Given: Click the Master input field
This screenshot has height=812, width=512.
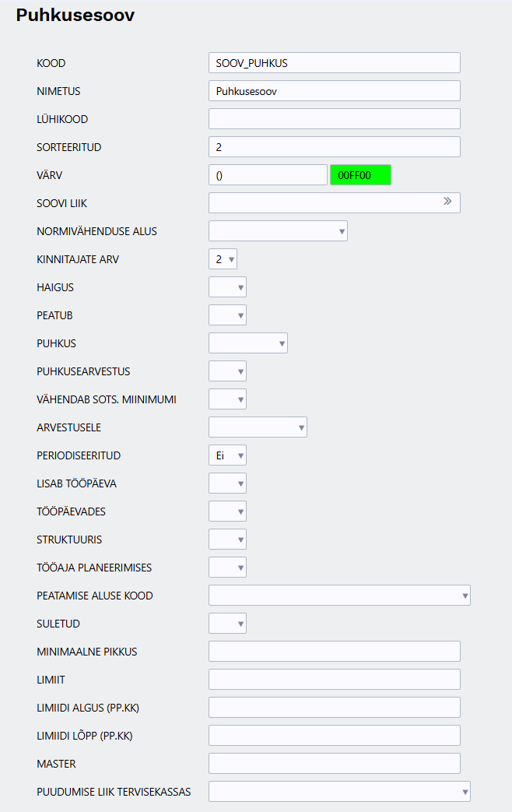Looking at the screenshot, I should 334,764.
